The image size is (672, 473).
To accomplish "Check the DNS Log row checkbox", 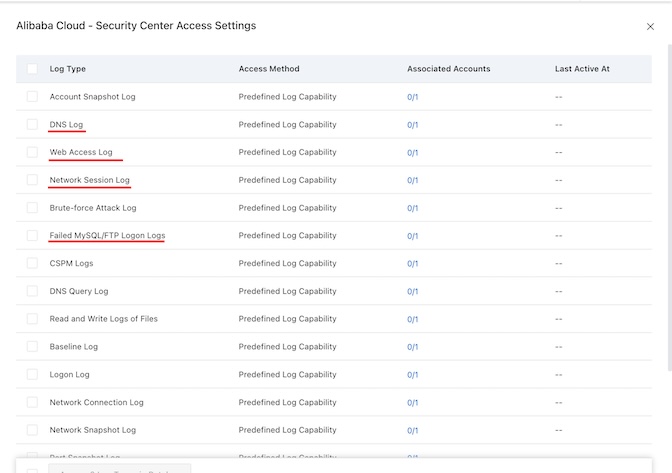I will pyautogui.click(x=32, y=124).
